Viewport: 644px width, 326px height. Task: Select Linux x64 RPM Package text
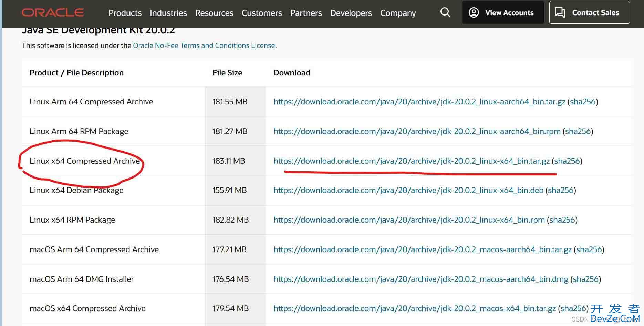click(72, 220)
